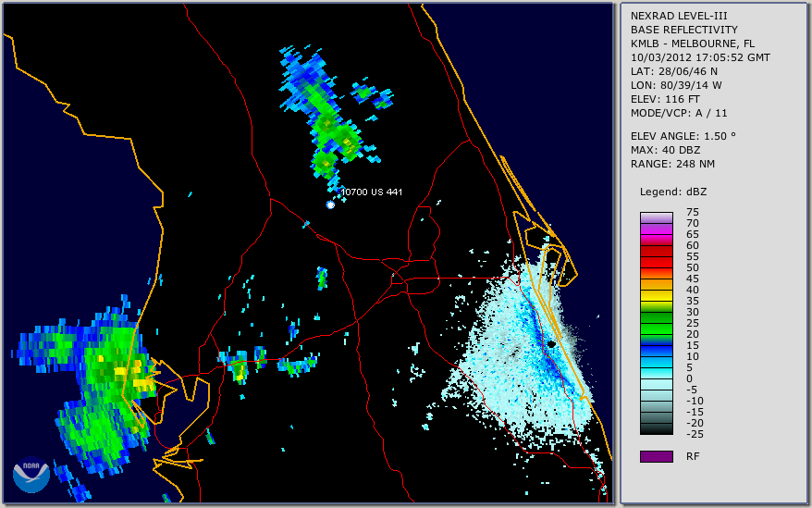812x508 pixels.
Task: Select the 'LON: 80/39/14 W' text
Action: point(676,85)
